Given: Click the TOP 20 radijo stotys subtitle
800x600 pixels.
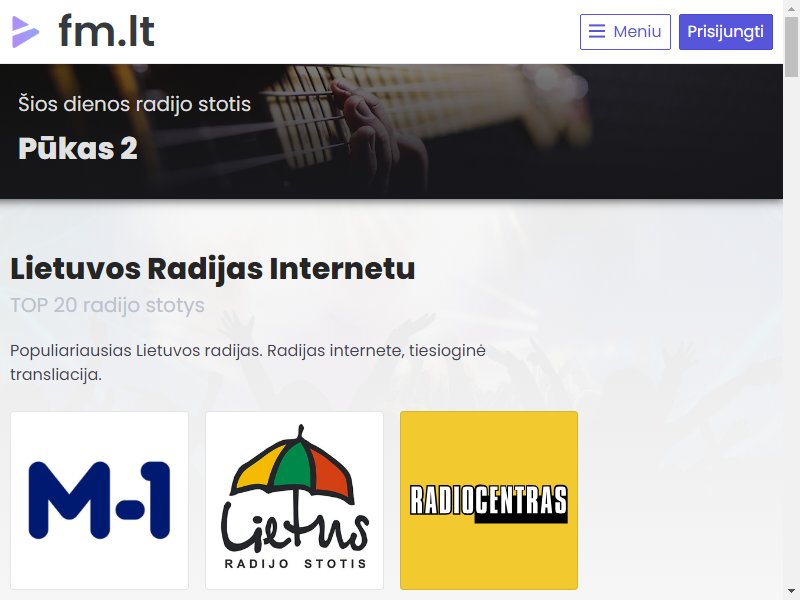Looking at the screenshot, I should coord(108,305).
